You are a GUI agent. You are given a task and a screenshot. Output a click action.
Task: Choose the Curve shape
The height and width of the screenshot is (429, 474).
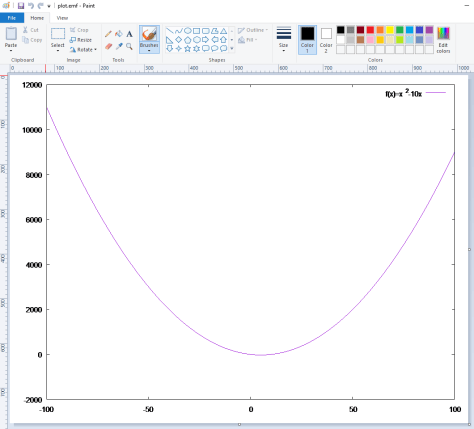(x=179, y=31)
